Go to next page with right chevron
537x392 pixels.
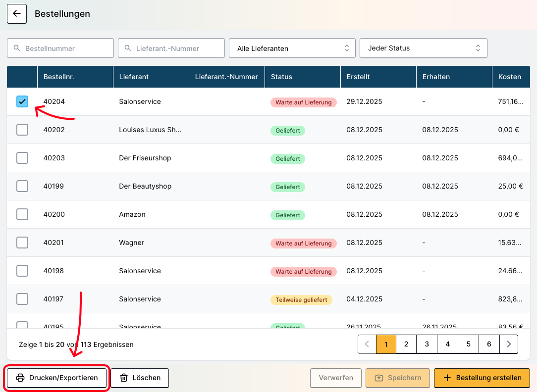click(509, 344)
